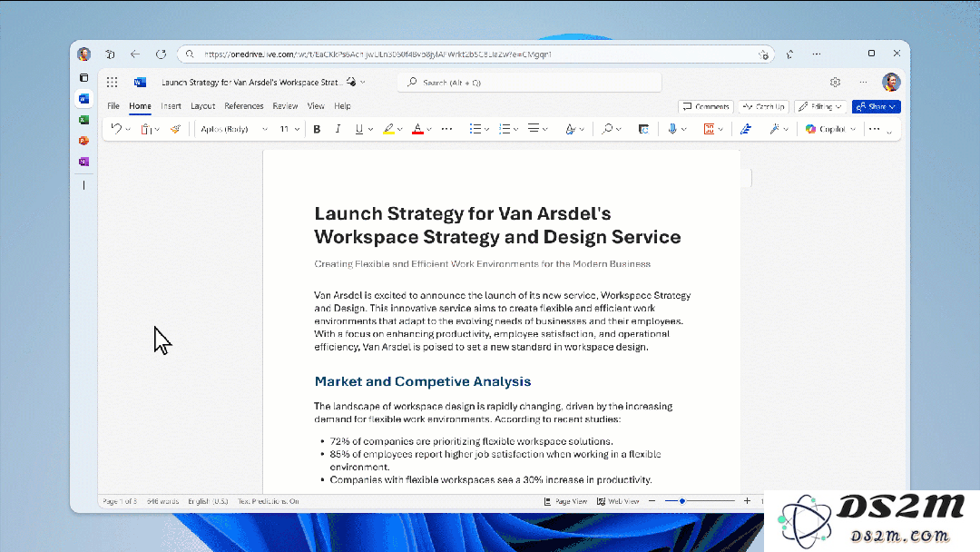The width and height of the screenshot is (980, 552).
Task: Click the tab actions icon in the sidebar
Action: tap(83, 77)
